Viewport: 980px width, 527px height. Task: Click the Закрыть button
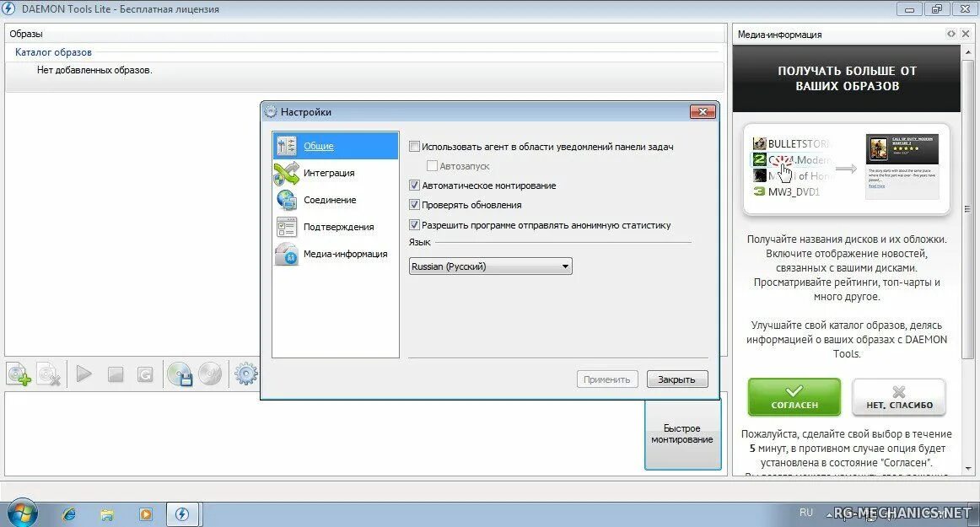click(677, 379)
